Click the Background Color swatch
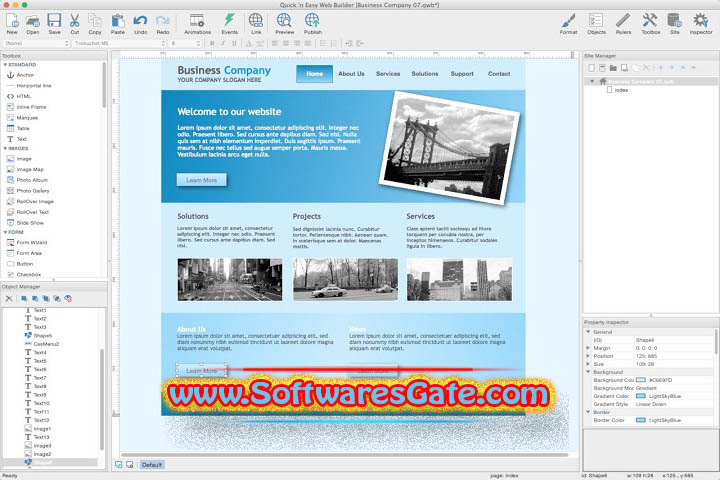Viewport: 720px width, 480px height. [640, 380]
